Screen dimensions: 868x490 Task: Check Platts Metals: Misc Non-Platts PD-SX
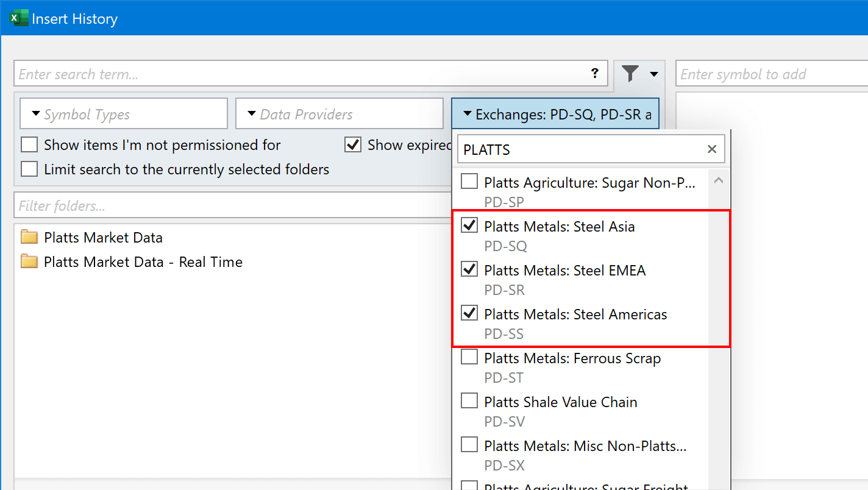click(x=469, y=445)
